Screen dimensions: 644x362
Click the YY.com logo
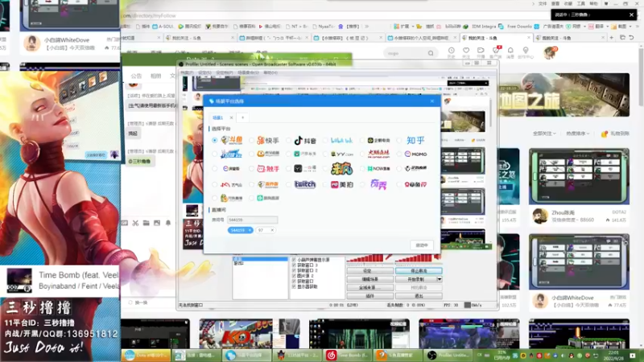coord(342,154)
